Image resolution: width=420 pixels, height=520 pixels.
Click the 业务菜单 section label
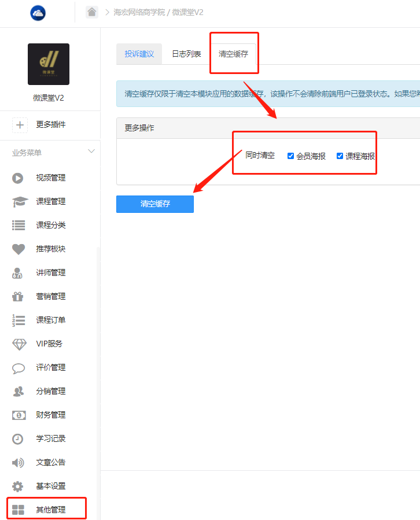point(27,153)
